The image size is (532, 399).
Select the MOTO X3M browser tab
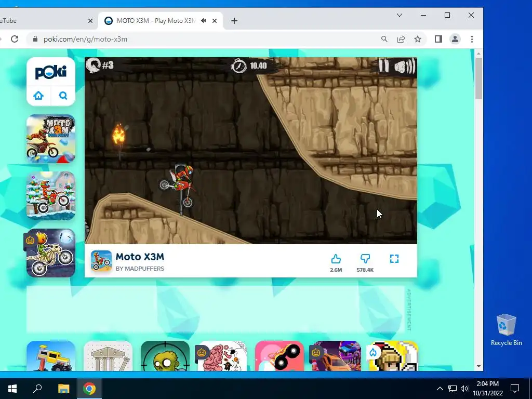(x=161, y=21)
